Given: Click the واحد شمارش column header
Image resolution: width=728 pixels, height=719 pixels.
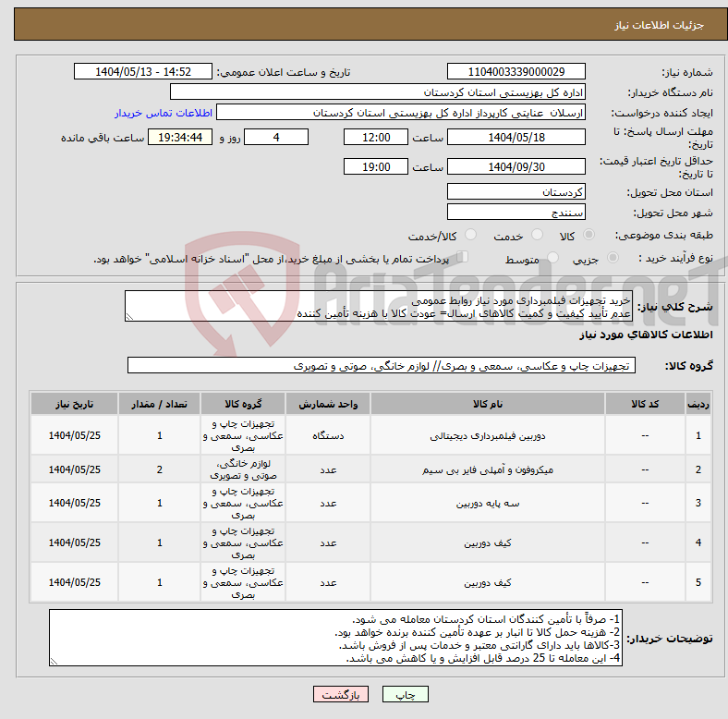Looking at the screenshot, I should coord(328,404).
